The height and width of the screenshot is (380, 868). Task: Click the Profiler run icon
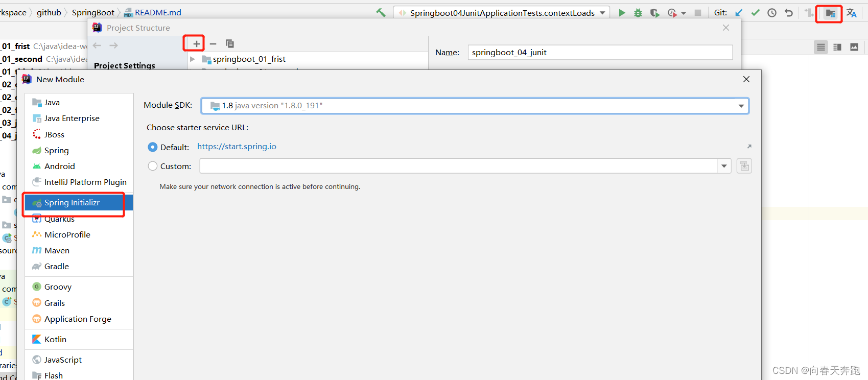(672, 13)
